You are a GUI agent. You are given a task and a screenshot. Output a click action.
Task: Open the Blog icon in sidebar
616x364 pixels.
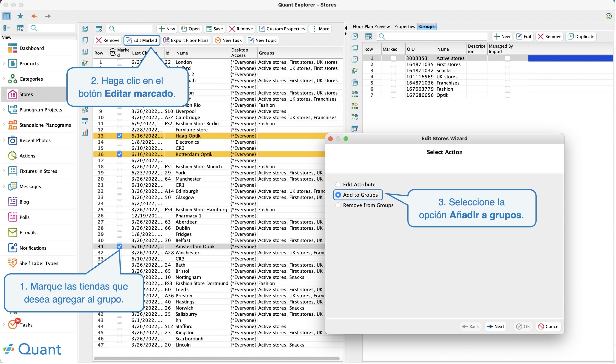tap(13, 202)
